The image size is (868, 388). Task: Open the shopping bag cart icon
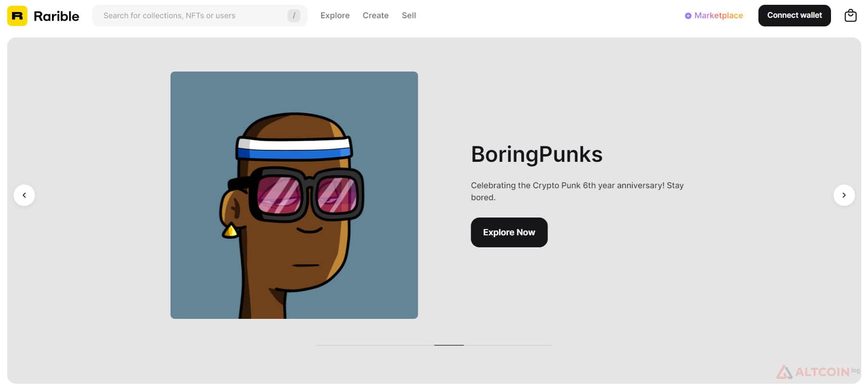coord(850,15)
